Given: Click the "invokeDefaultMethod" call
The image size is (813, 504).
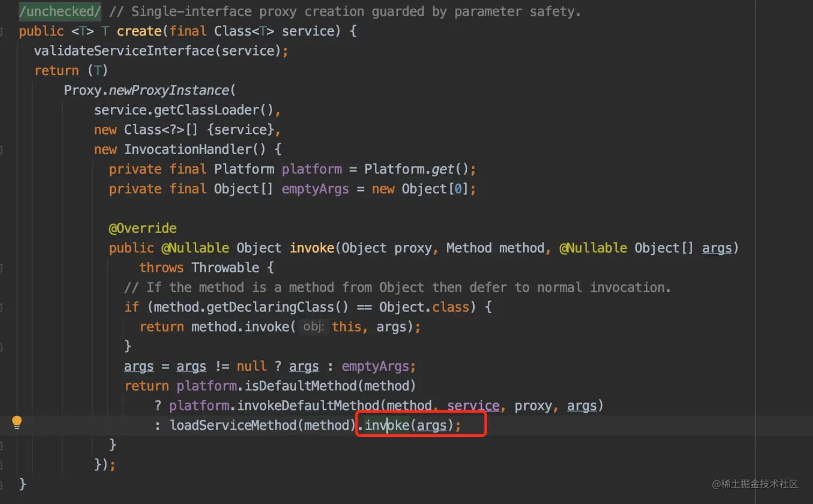Looking at the screenshot, I should pos(308,406).
